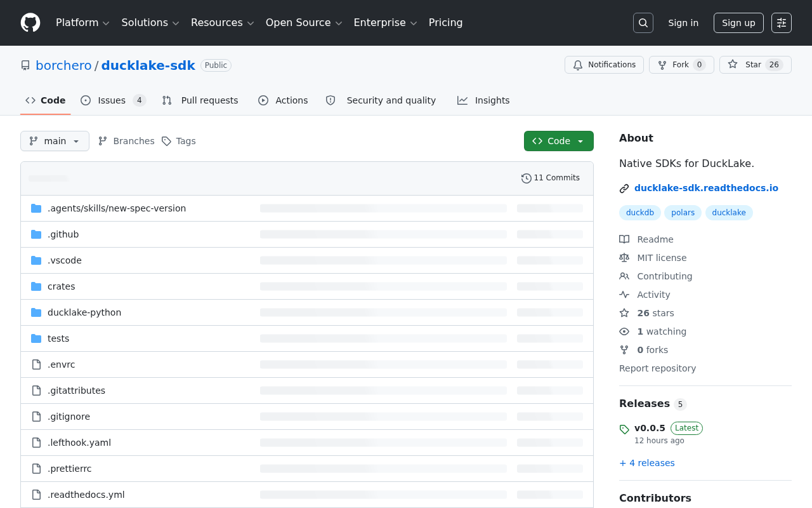Click the v0.0.5 release tag icon
The height and width of the screenshot is (508, 812).
(x=624, y=429)
